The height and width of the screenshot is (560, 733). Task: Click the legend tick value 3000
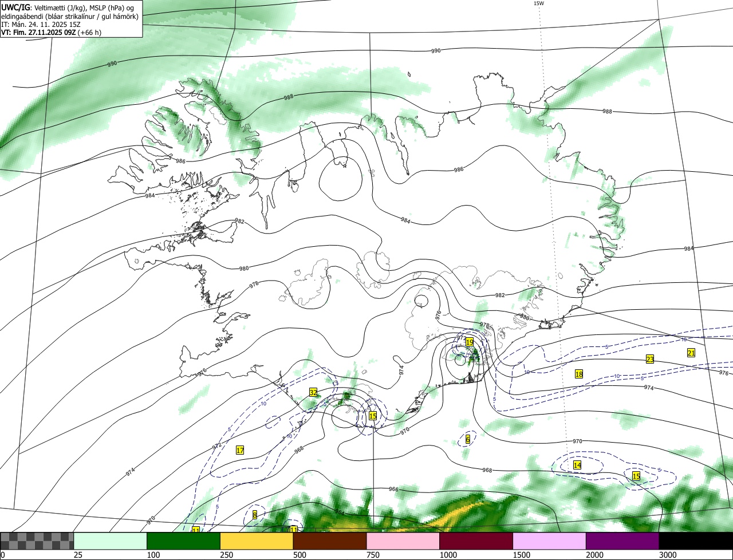668,555
